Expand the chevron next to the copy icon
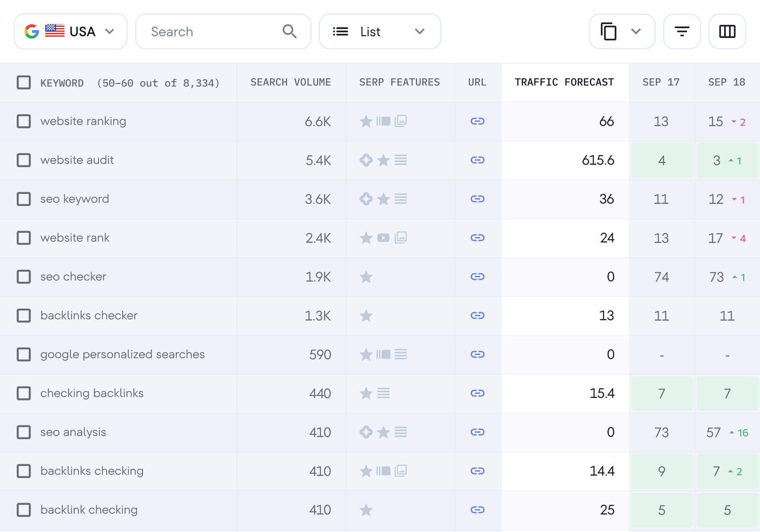Screen dimensions: 760x532 (635, 31)
